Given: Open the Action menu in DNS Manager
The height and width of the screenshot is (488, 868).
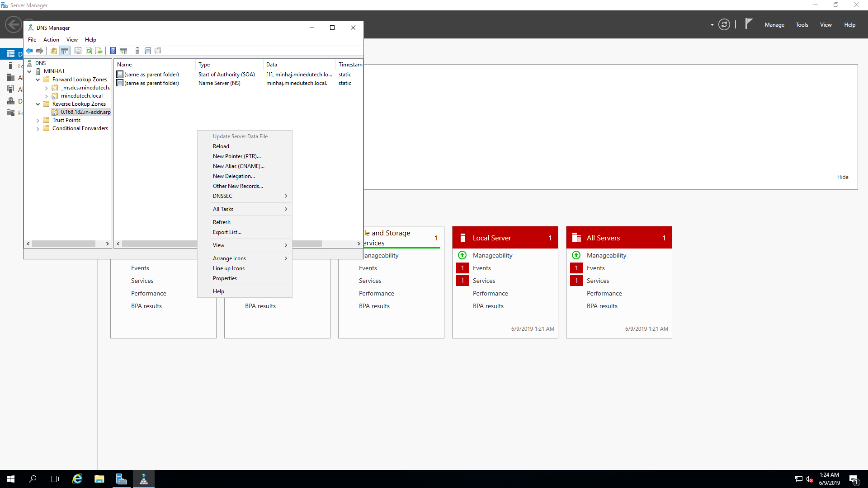Looking at the screenshot, I should [51, 40].
